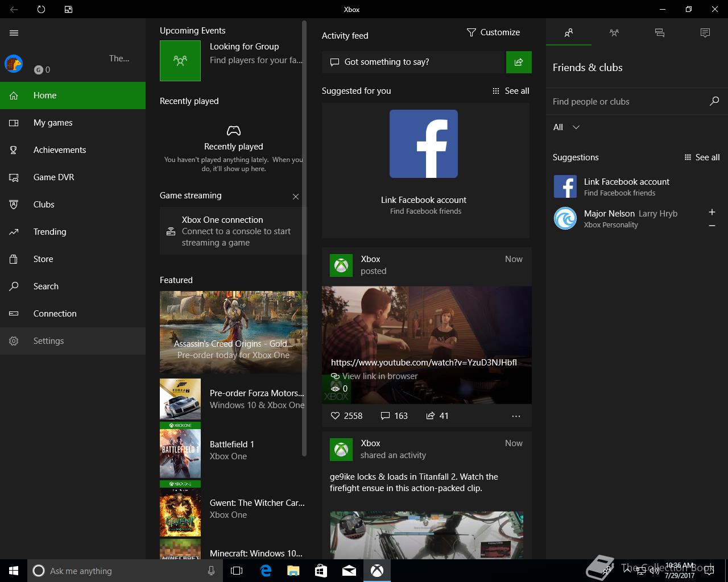
Task: Switch to Parties tab
Action: click(614, 33)
